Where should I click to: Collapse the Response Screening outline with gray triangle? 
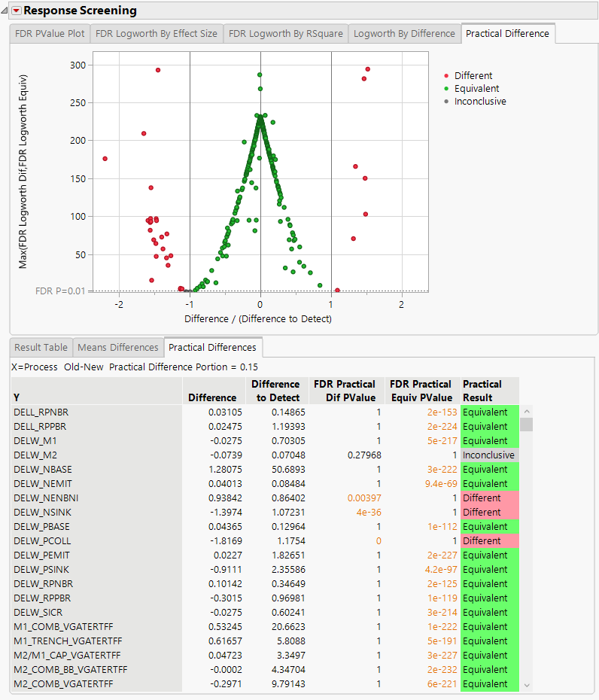coord(5,11)
